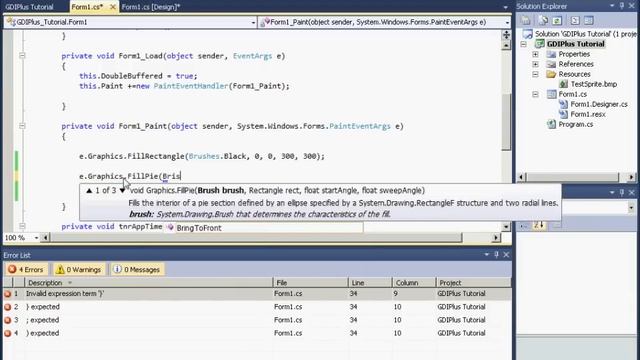The image size is (640, 360).
Task: Select error 4 ') expected' row
Action: pos(257,333)
